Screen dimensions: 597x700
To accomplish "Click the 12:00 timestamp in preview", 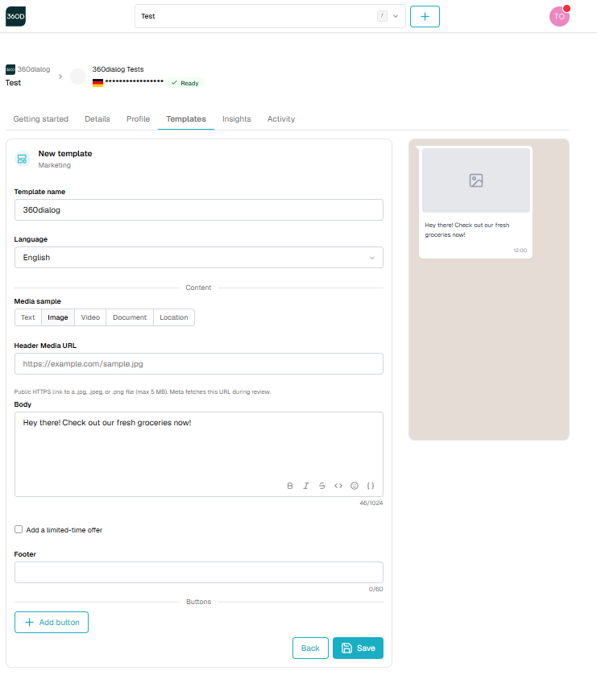I will click(x=520, y=251).
